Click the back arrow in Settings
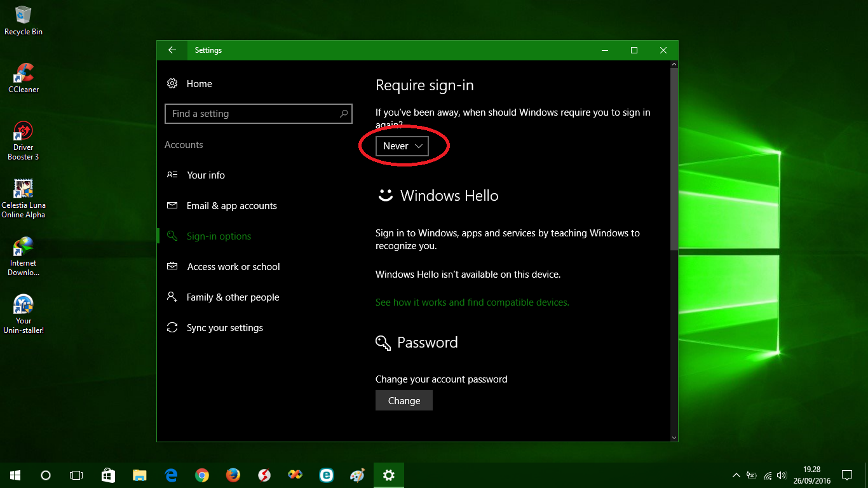 pos(172,50)
